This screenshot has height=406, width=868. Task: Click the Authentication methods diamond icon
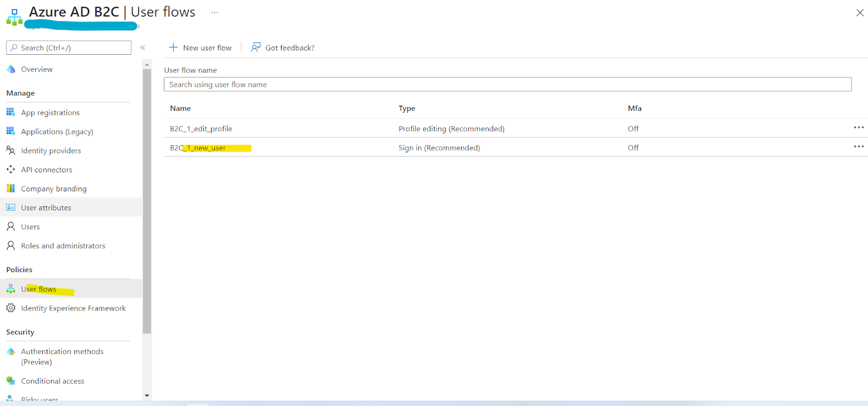tap(11, 351)
